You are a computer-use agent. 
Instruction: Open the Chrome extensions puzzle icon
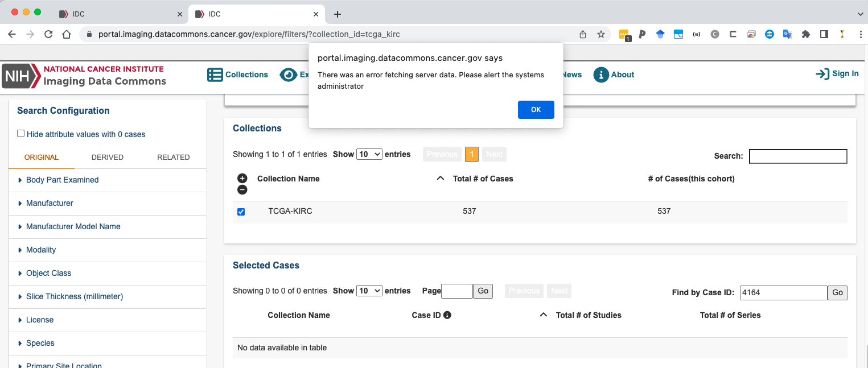(806, 34)
